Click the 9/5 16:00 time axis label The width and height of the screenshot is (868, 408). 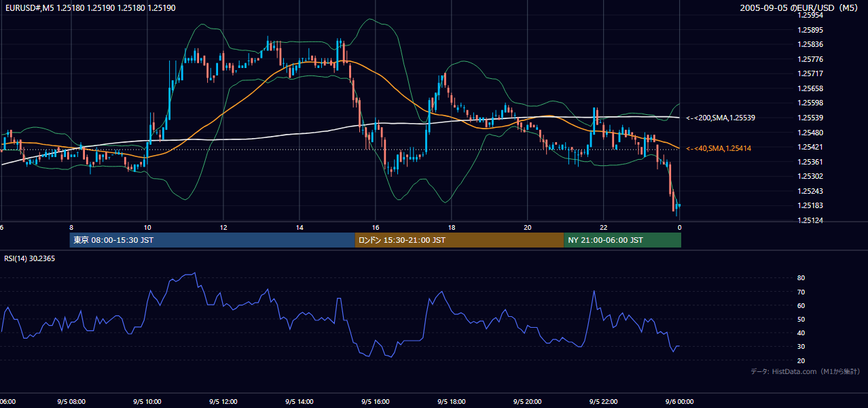pos(376,402)
